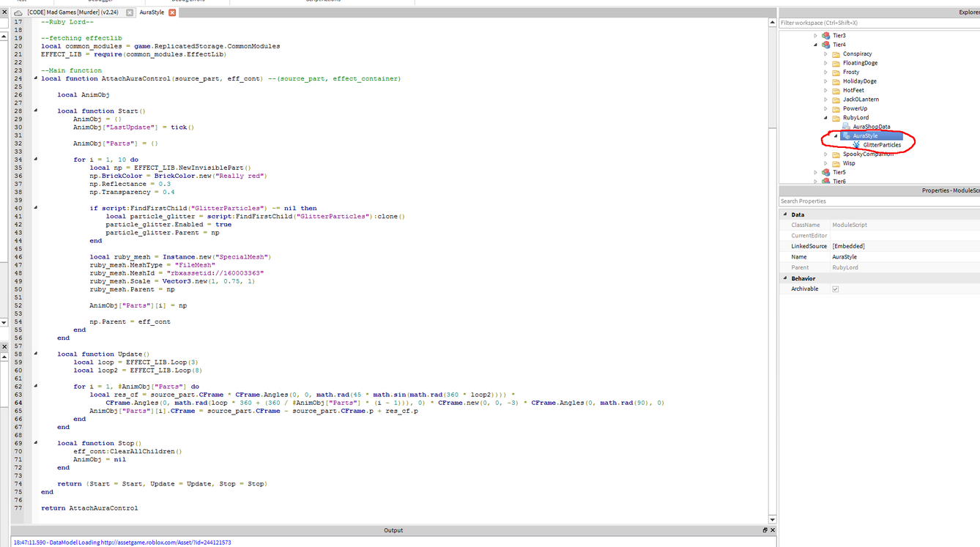Switch to the Mad Games [Murder] tab
Viewport: 980px width, 547px height.
pos(73,12)
